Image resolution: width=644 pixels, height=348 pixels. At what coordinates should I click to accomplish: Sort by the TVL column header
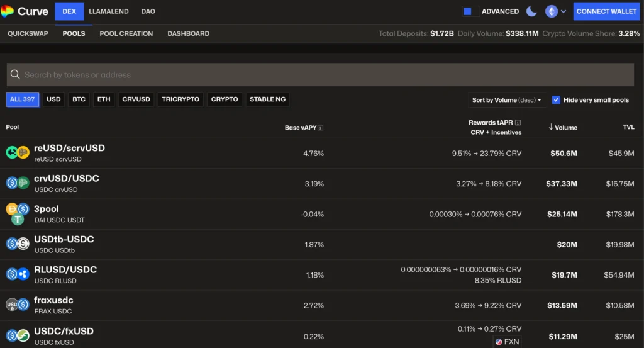(628, 127)
